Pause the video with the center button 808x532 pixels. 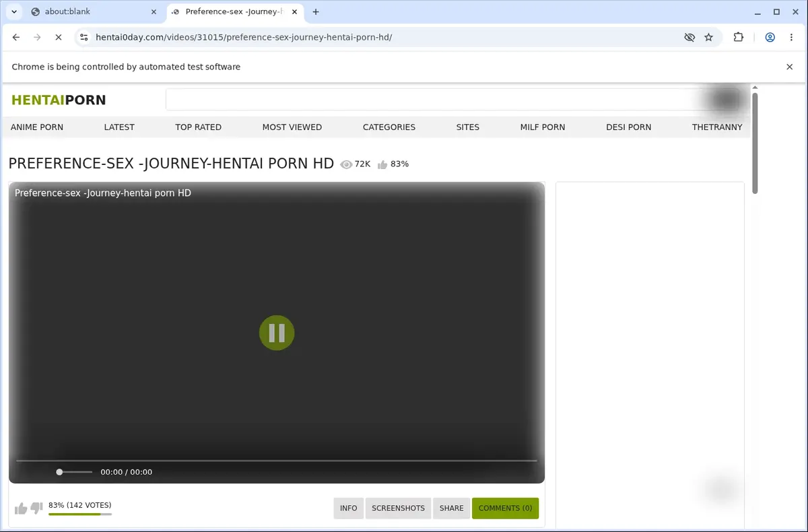click(277, 333)
